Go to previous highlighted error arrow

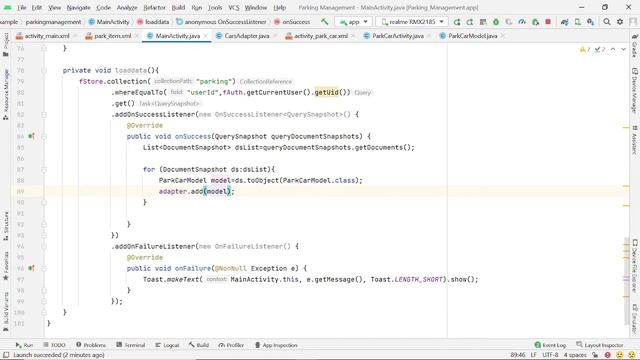613,49
